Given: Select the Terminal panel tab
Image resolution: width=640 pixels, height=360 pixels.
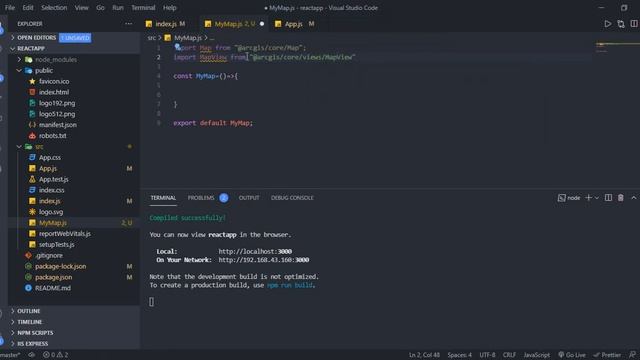Looking at the screenshot, I should [163, 198].
